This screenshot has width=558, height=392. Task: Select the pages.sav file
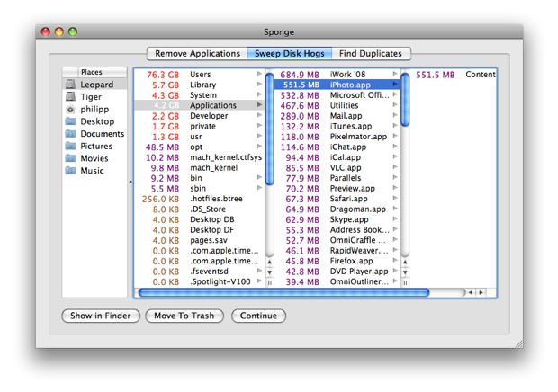199,240
